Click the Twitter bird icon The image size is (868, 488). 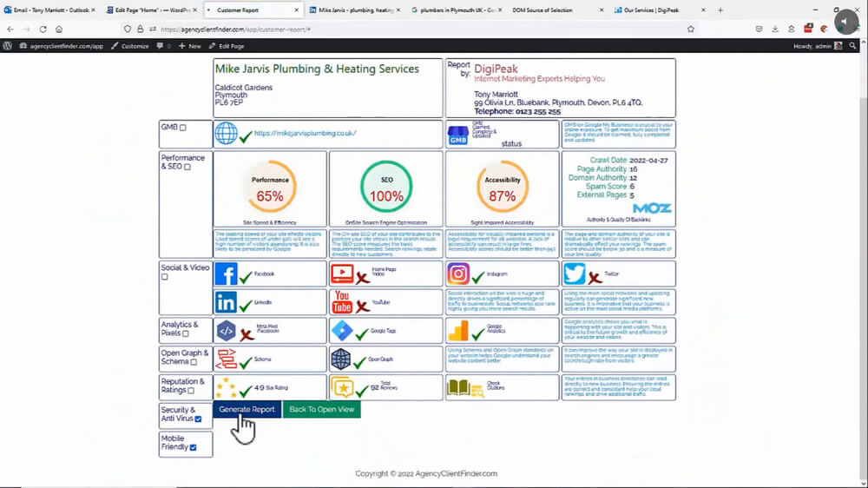tap(574, 274)
